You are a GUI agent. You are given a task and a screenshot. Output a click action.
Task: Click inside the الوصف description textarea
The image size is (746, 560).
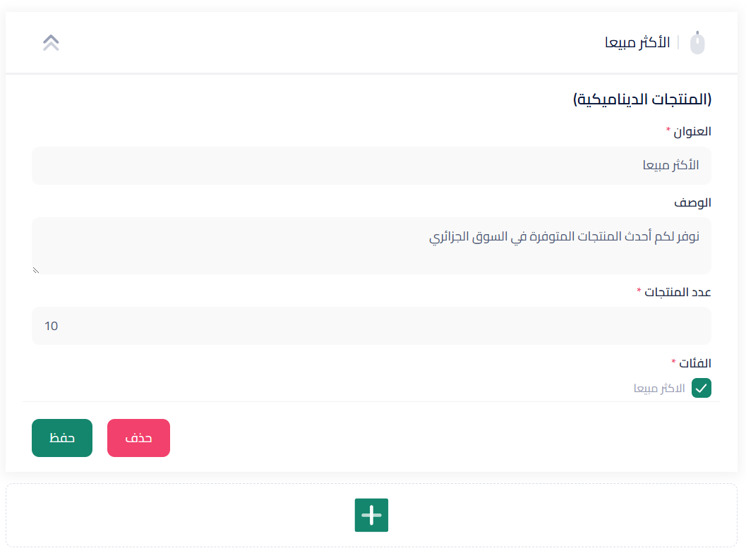point(371,245)
